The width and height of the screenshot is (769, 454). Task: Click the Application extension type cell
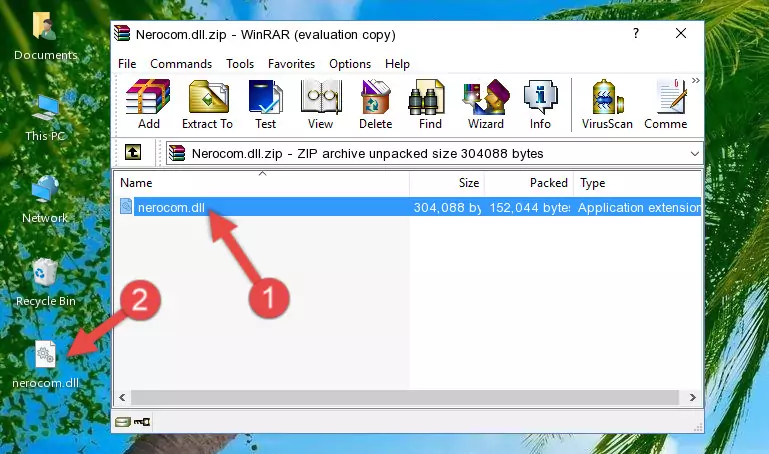[x=640, y=207]
